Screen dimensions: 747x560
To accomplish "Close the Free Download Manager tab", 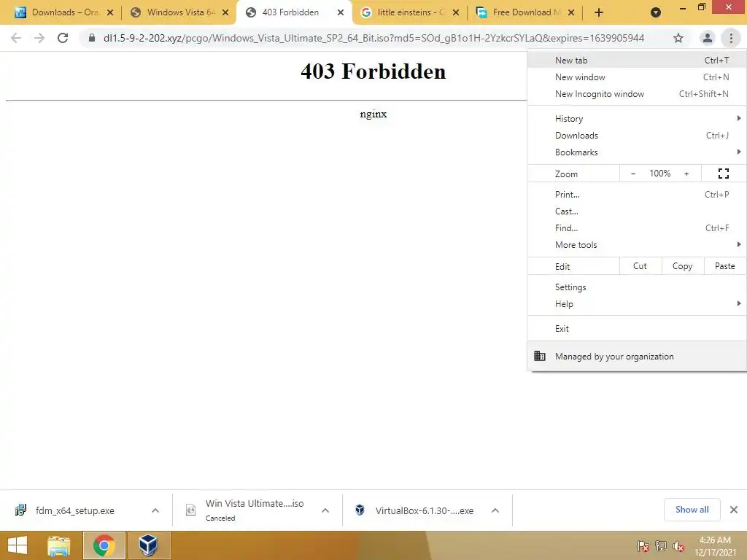I will (571, 12).
